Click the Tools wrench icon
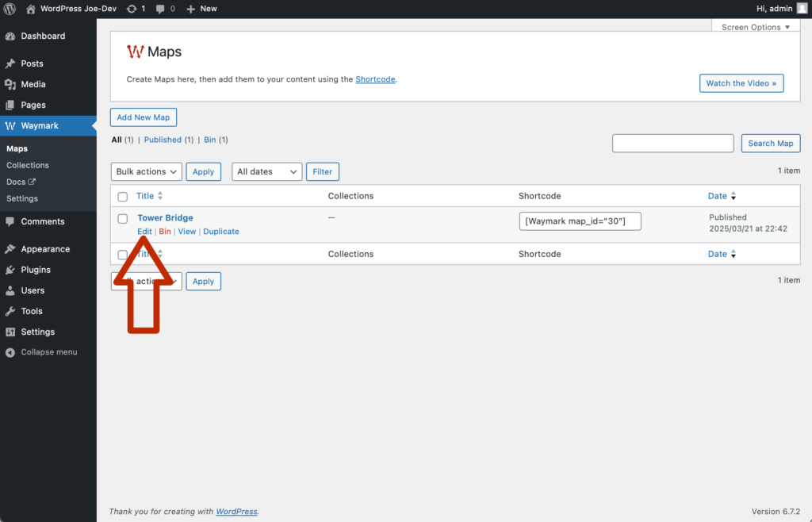Image resolution: width=812 pixels, height=522 pixels. (x=10, y=311)
